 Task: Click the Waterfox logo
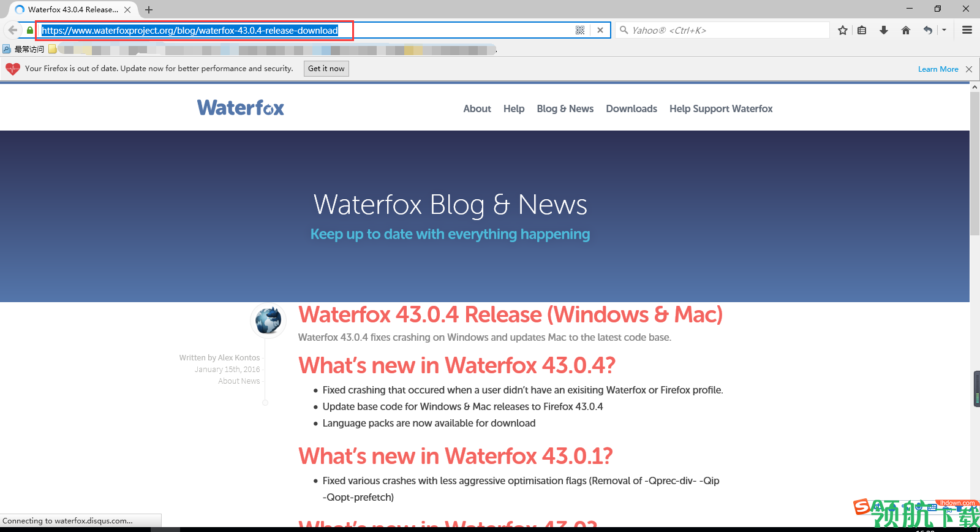pyautogui.click(x=241, y=108)
